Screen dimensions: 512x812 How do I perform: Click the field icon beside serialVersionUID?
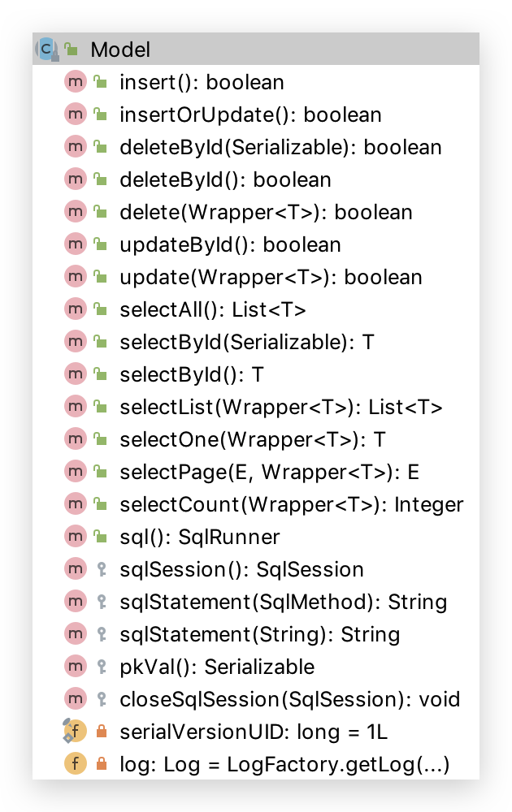click(75, 732)
